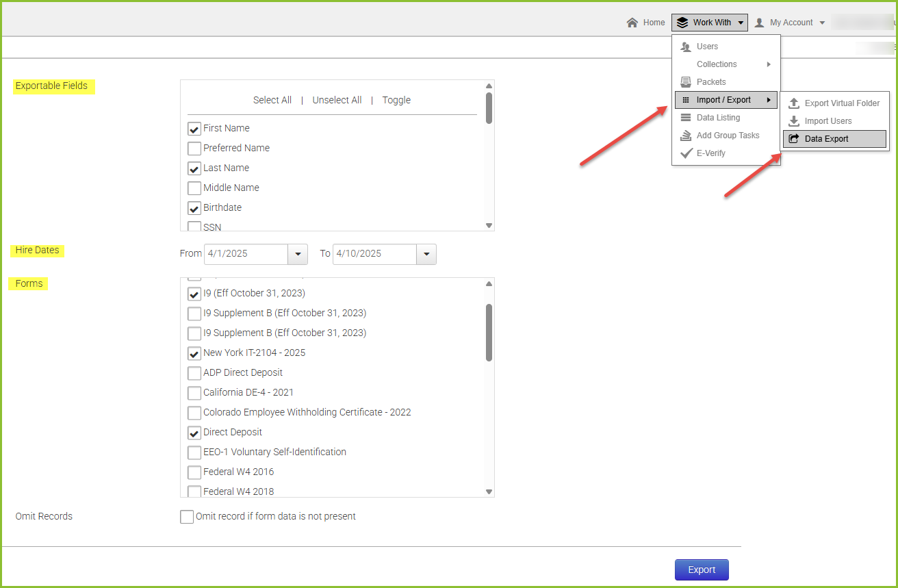This screenshot has height=588, width=898.
Task: Click the E-Verify checkmark icon
Action: (686, 153)
